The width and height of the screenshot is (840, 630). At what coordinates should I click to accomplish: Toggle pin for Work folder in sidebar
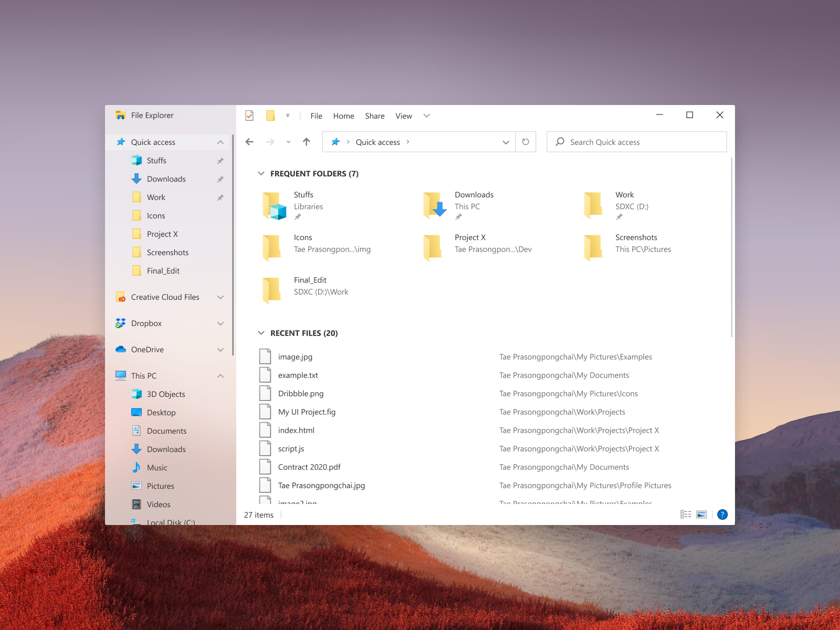coord(220,197)
